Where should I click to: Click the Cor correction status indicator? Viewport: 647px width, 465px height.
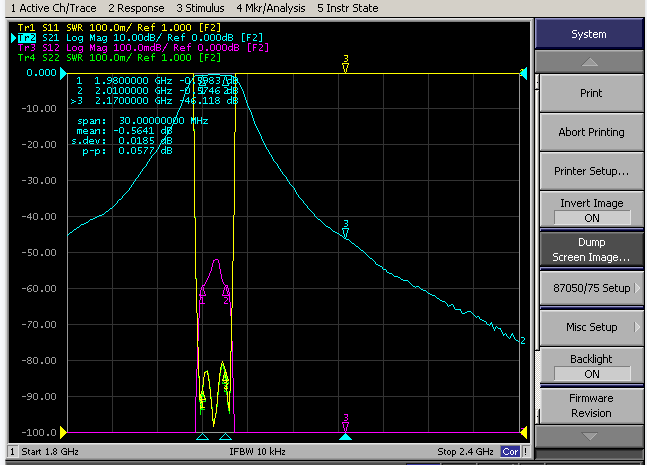click(510, 451)
